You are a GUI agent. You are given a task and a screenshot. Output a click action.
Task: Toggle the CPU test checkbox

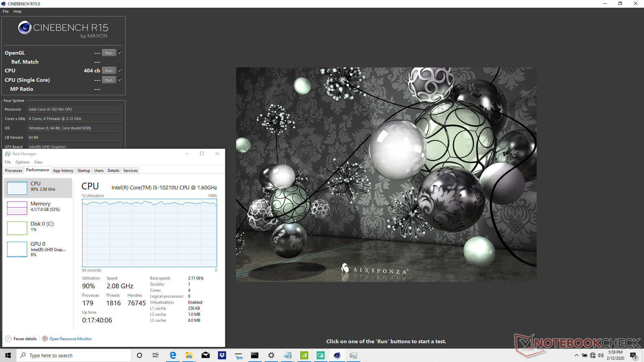(120, 70)
